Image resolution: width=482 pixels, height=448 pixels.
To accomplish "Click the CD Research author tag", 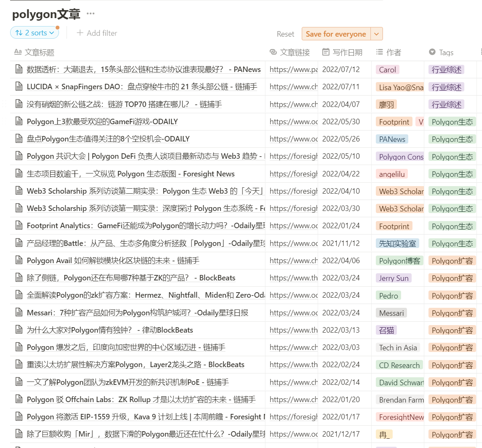I will (x=399, y=365).
